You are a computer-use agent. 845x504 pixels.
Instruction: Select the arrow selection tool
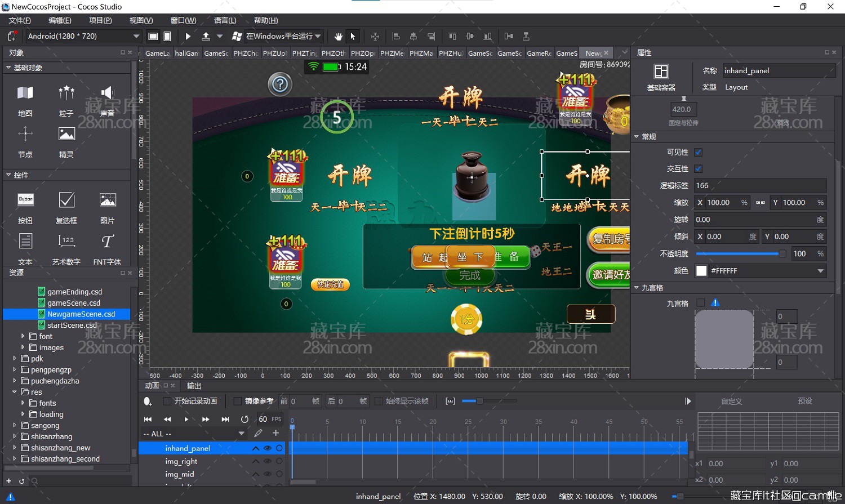click(353, 36)
